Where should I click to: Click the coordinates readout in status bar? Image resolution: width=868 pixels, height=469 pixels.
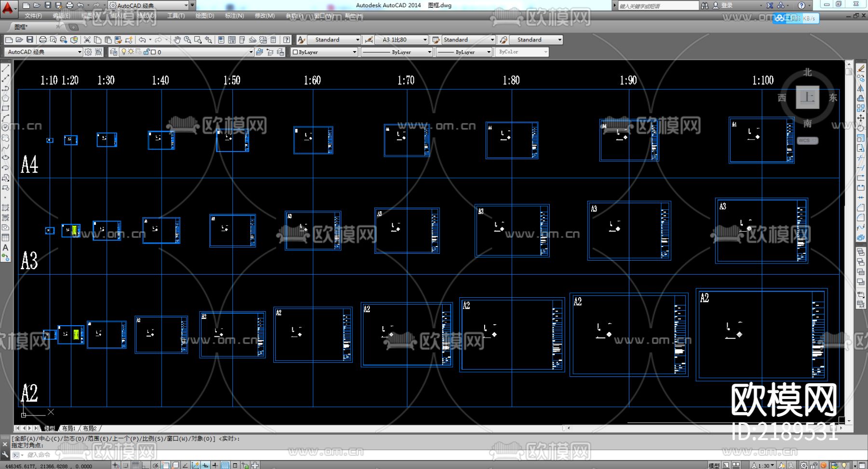[48, 466]
